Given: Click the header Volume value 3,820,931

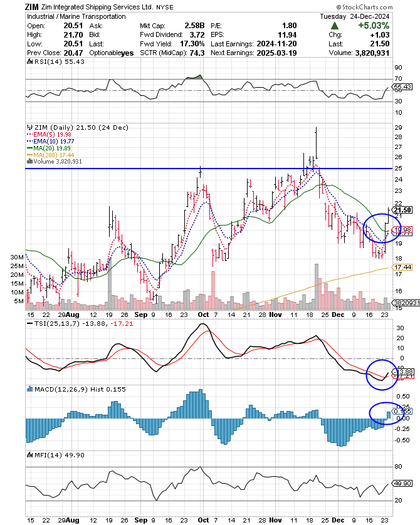Looking at the screenshot, I should tap(372, 53).
